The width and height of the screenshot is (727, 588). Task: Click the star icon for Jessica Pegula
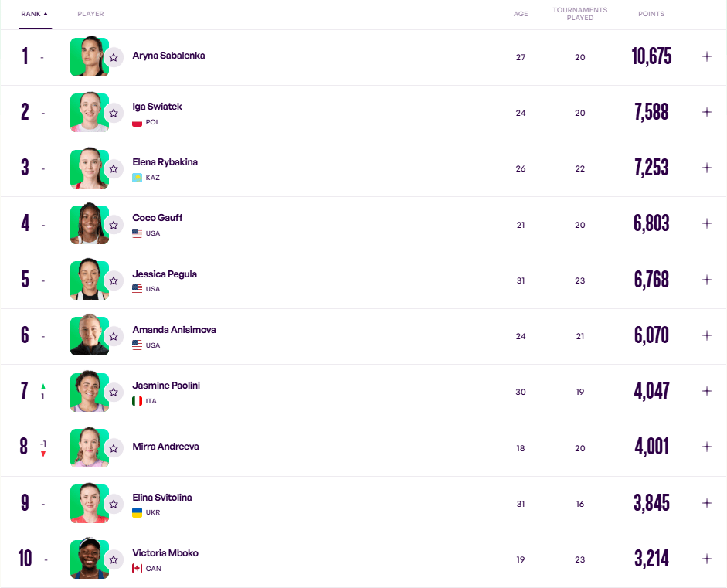tap(114, 280)
